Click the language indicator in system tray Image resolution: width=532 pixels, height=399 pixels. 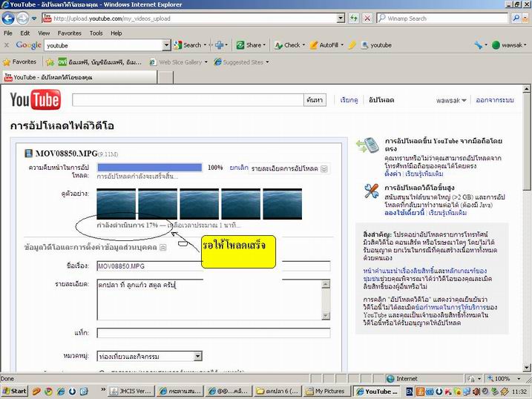tap(410, 392)
